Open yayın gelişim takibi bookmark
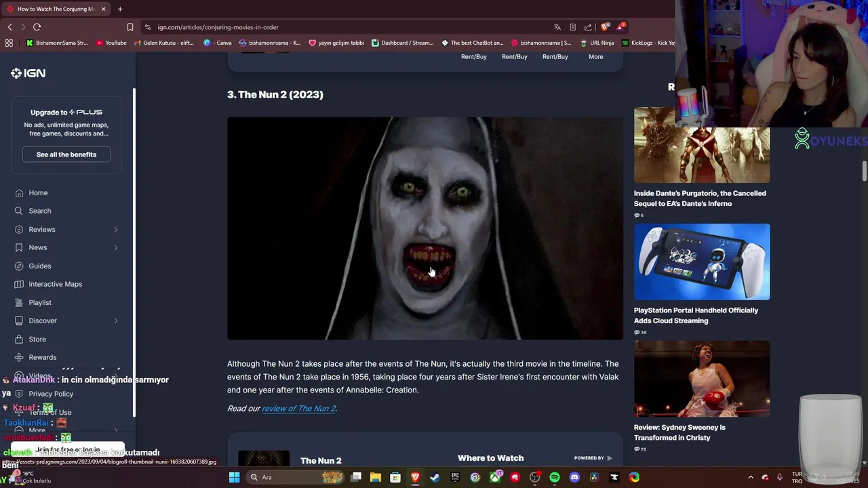The image size is (868, 488). click(x=336, y=43)
